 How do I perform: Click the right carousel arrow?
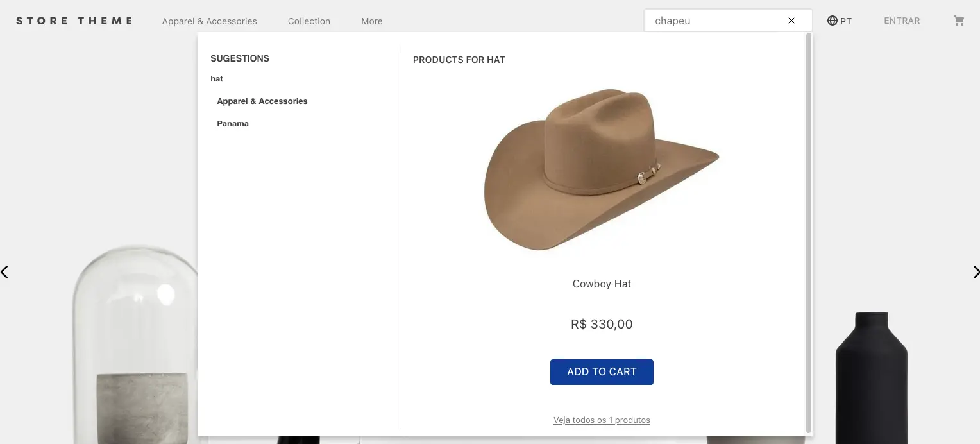point(976,272)
